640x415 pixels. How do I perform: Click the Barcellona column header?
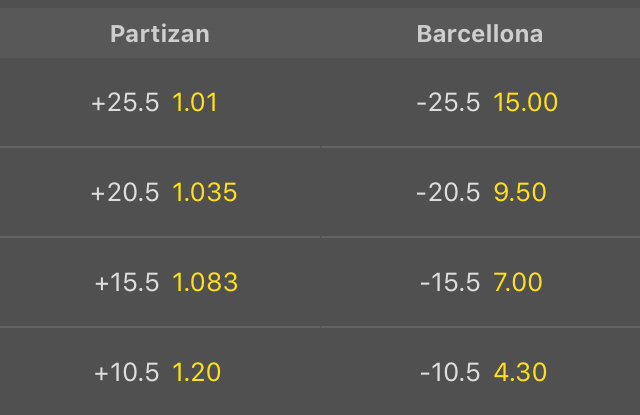(x=480, y=33)
